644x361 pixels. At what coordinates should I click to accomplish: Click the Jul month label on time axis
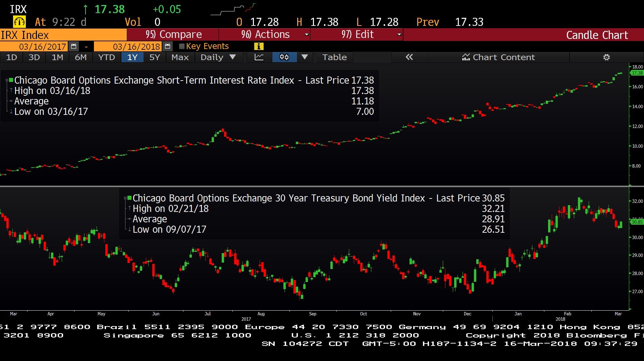[208, 314]
